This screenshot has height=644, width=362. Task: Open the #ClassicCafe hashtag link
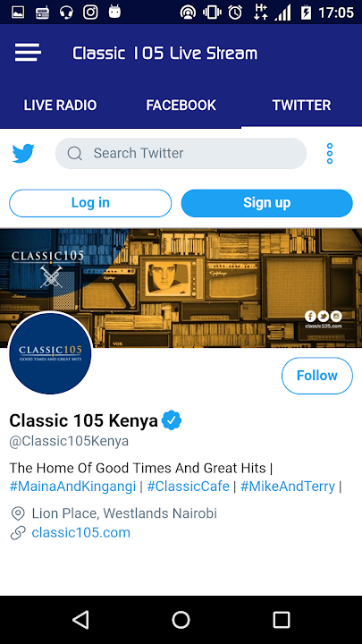(x=188, y=487)
